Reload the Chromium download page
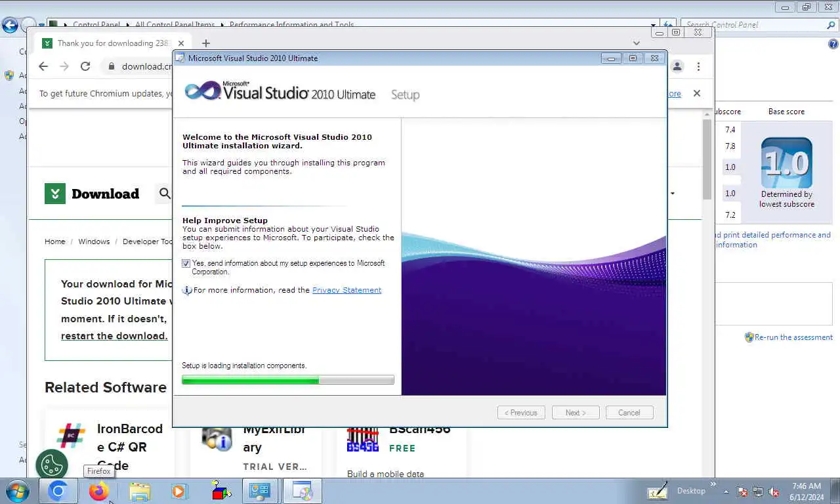Viewport: 840px width, 504px height. pyautogui.click(x=85, y=66)
